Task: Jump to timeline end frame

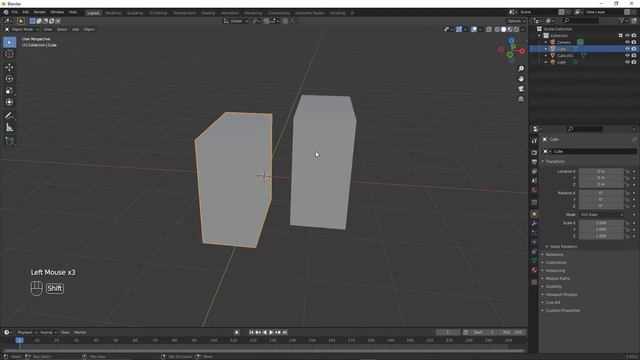Action: [x=285, y=332]
